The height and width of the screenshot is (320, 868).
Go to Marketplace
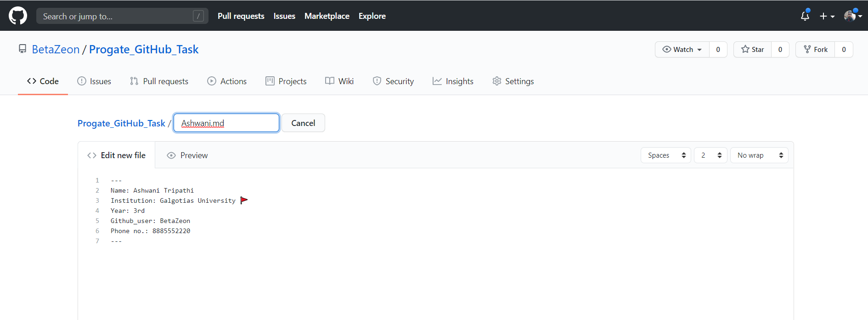tap(327, 16)
